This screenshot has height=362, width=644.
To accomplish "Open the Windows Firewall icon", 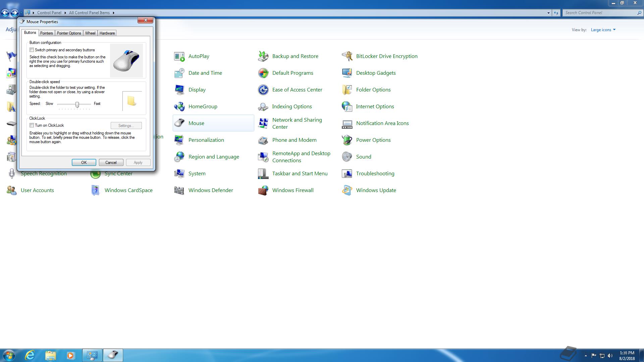I will coord(263,190).
